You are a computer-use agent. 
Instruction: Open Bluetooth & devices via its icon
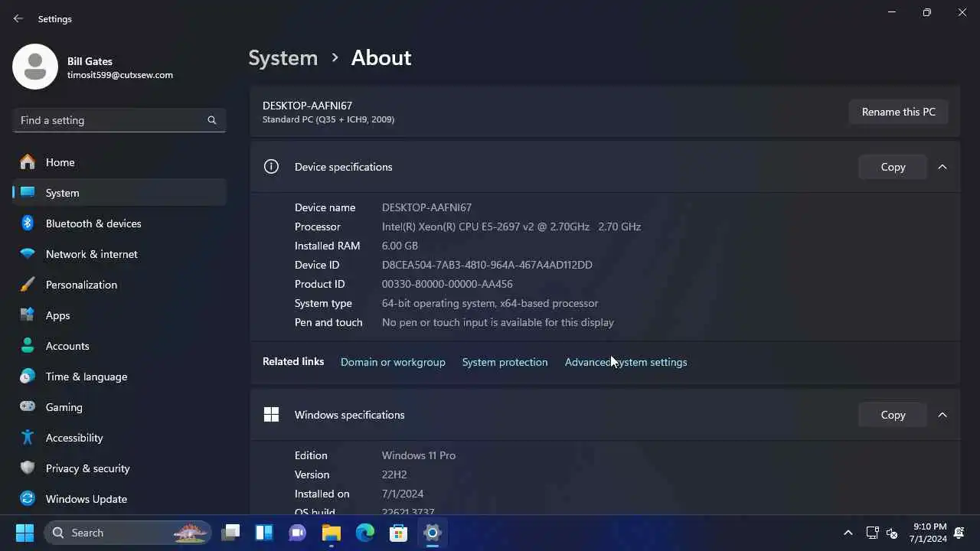point(28,223)
